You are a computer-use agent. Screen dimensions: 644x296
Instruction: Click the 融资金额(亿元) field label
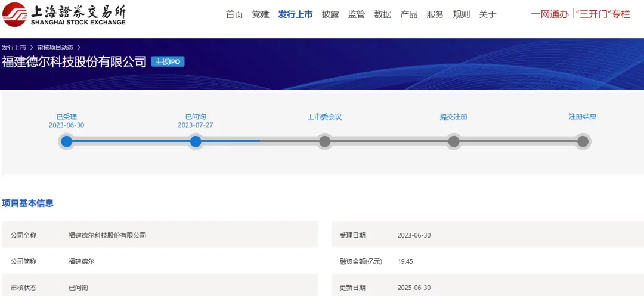(361, 261)
